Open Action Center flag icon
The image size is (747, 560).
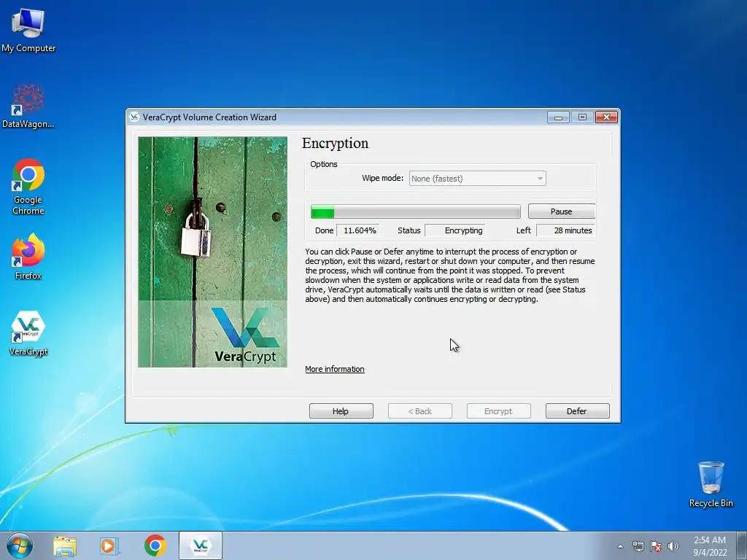[x=656, y=546]
